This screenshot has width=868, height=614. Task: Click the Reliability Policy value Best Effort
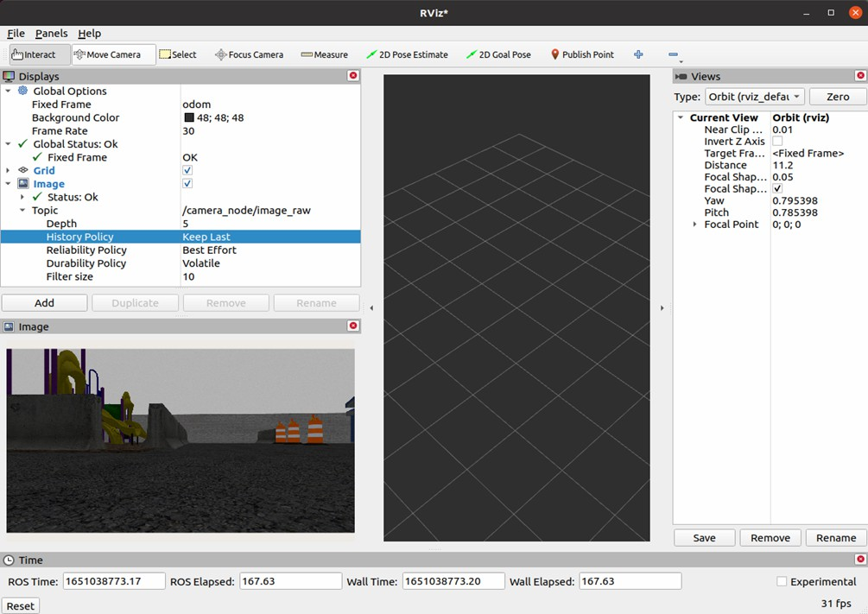click(209, 250)
